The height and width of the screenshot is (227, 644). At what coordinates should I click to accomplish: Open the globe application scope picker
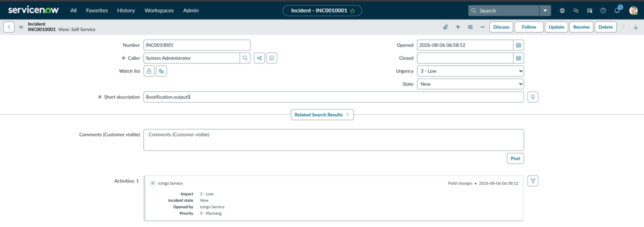coord(562,11)
